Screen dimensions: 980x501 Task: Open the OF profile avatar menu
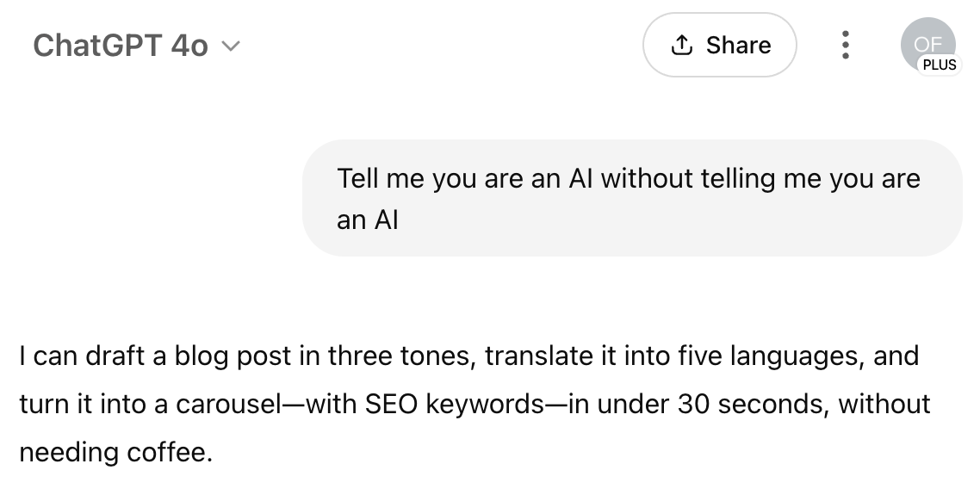(x=927, y=45)
